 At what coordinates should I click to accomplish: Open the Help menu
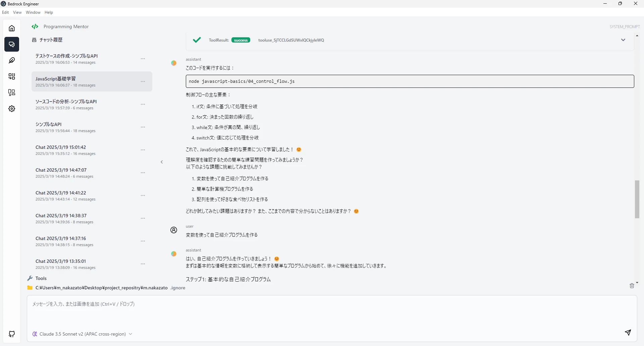(49, 12)
